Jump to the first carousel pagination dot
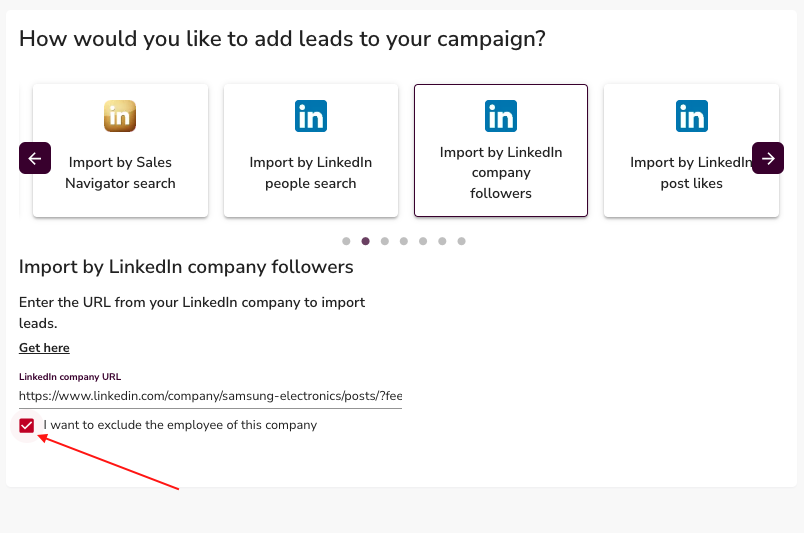 (x=346, y=241)
